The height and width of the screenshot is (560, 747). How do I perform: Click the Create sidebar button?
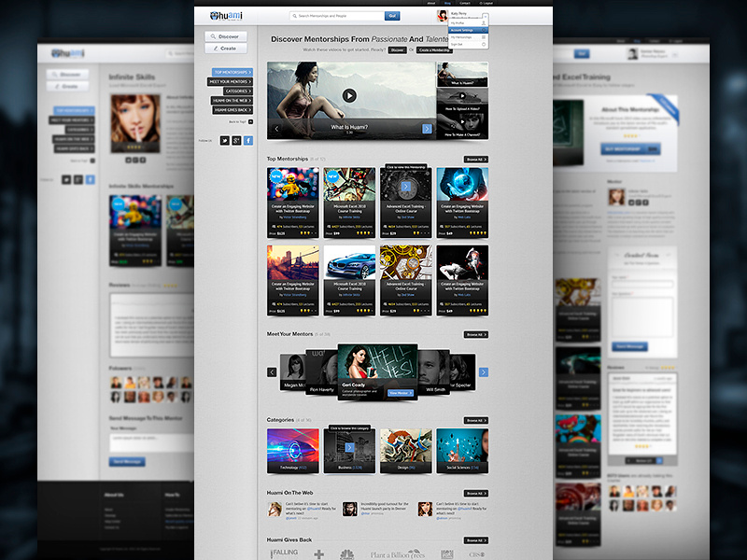[x=227, y=48]
